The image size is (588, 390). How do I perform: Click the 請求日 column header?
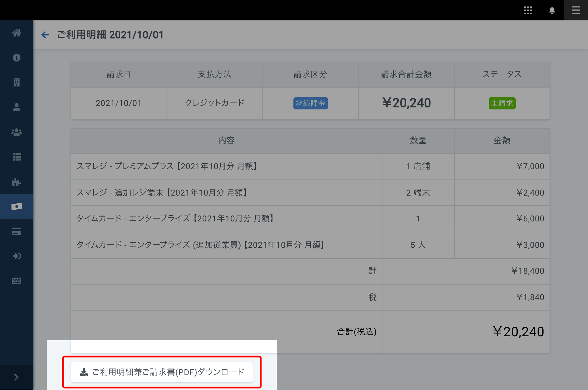click(119, 74)
